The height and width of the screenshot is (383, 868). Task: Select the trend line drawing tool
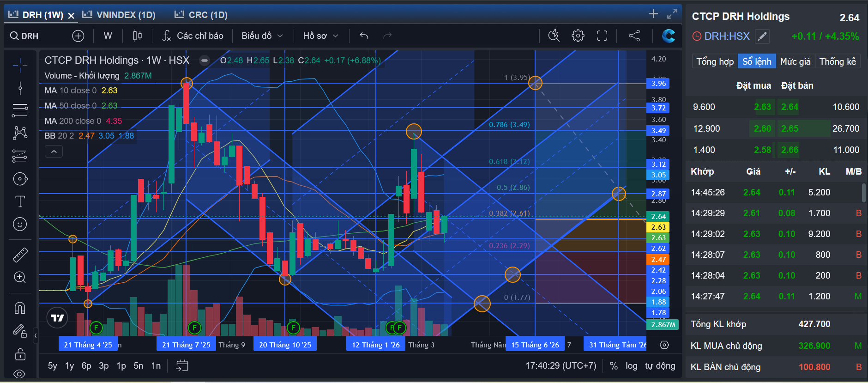[x=20, y=88]
